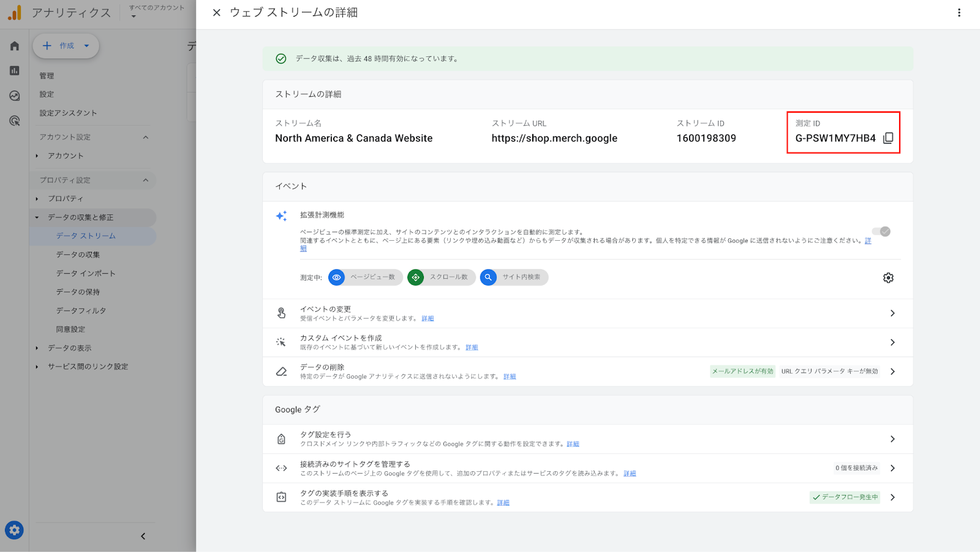Image resolution: width=980 pixels, height=552 pixels.
Task: Expand the データの表示 tree item
Action: pos(37,348)
